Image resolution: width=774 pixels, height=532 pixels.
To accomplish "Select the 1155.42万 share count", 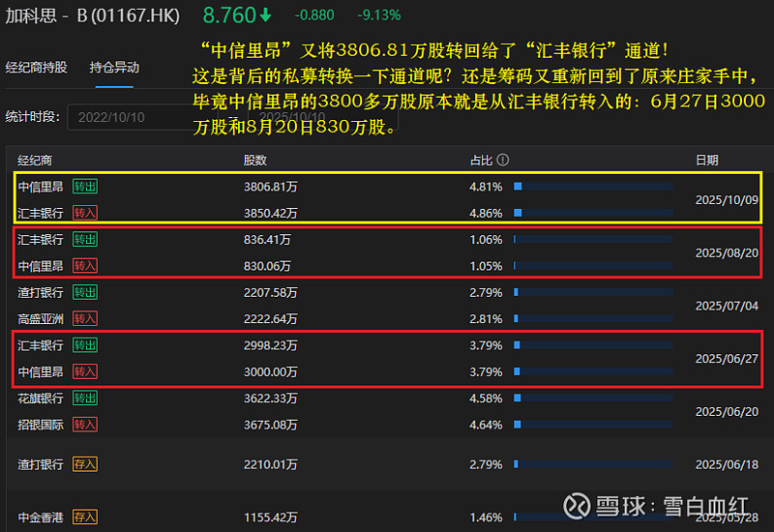I will coord(271,517).
